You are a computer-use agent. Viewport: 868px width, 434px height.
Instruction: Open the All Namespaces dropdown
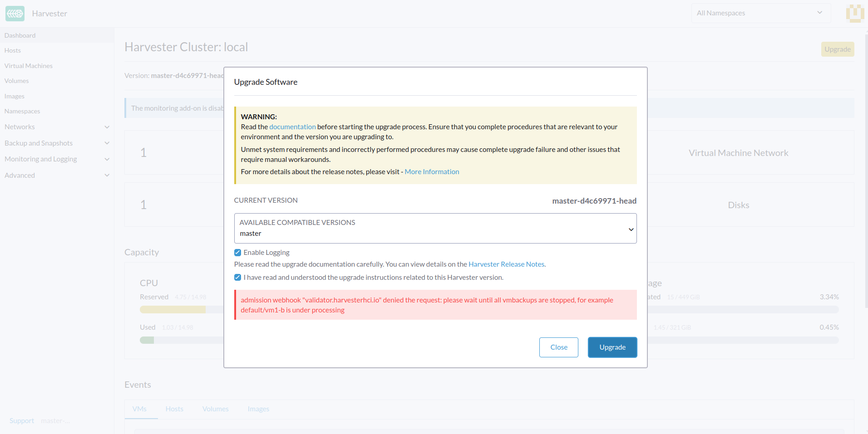click(760, 13)
